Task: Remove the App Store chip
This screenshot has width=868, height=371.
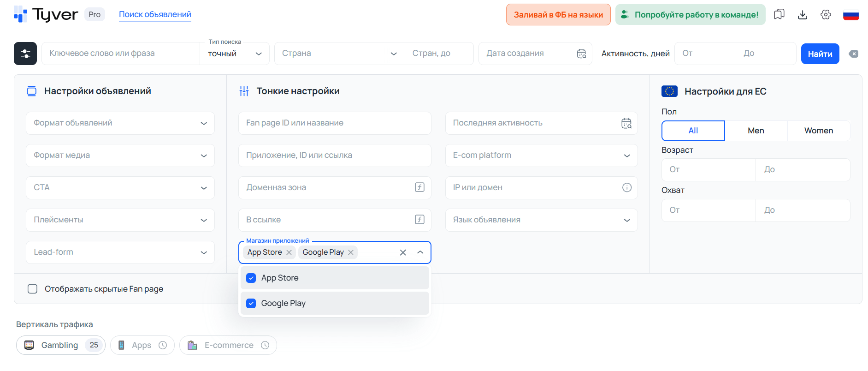Action: coord(289,252)
